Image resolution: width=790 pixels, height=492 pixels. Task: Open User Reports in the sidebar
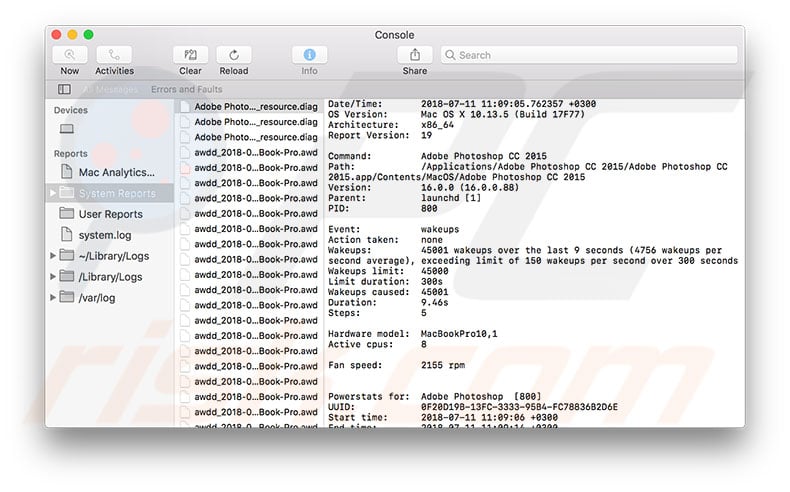110,214
